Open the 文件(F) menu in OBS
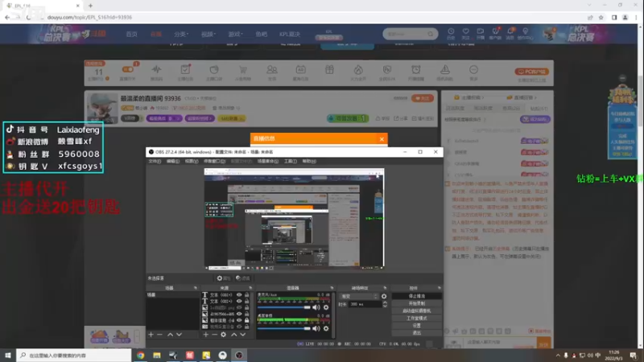 155,162
